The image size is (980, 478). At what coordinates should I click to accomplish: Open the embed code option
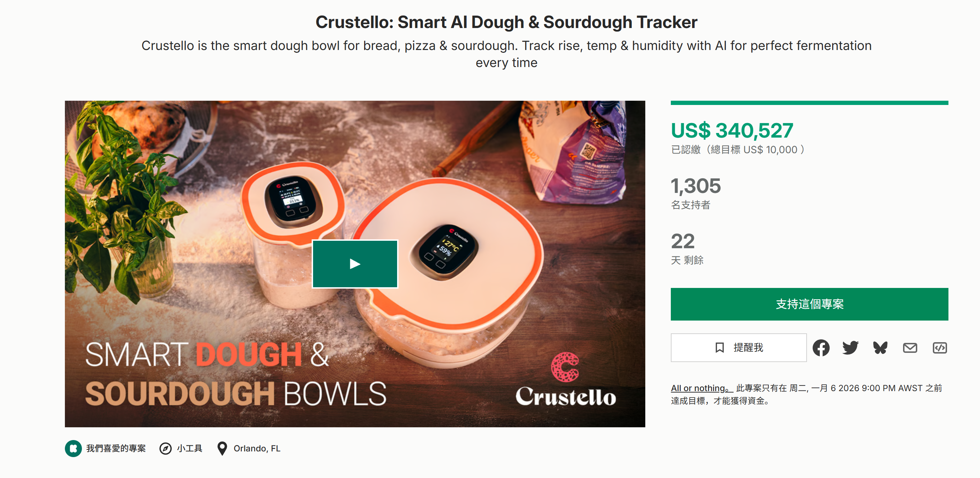[x=940, y=348]
